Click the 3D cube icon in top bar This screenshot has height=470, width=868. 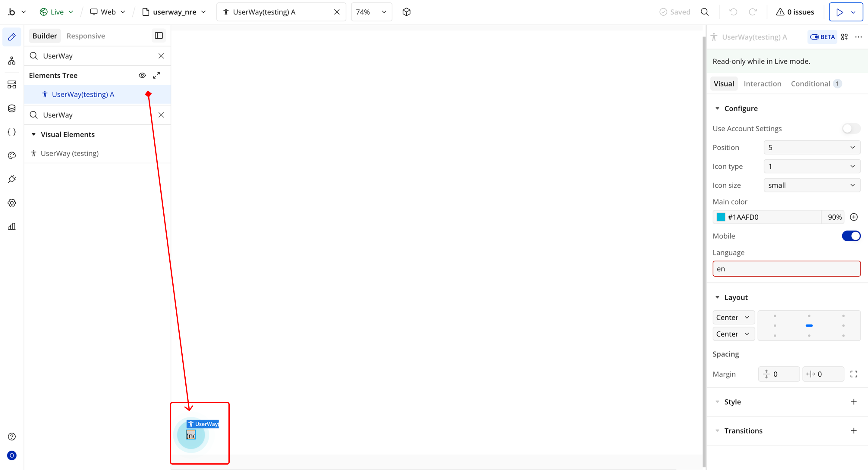(x=406, y=12)
